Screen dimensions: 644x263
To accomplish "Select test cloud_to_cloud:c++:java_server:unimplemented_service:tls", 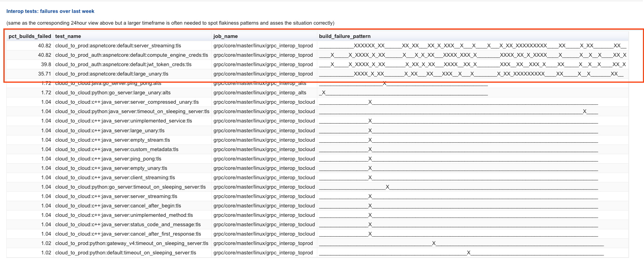I will coord(124,121).
